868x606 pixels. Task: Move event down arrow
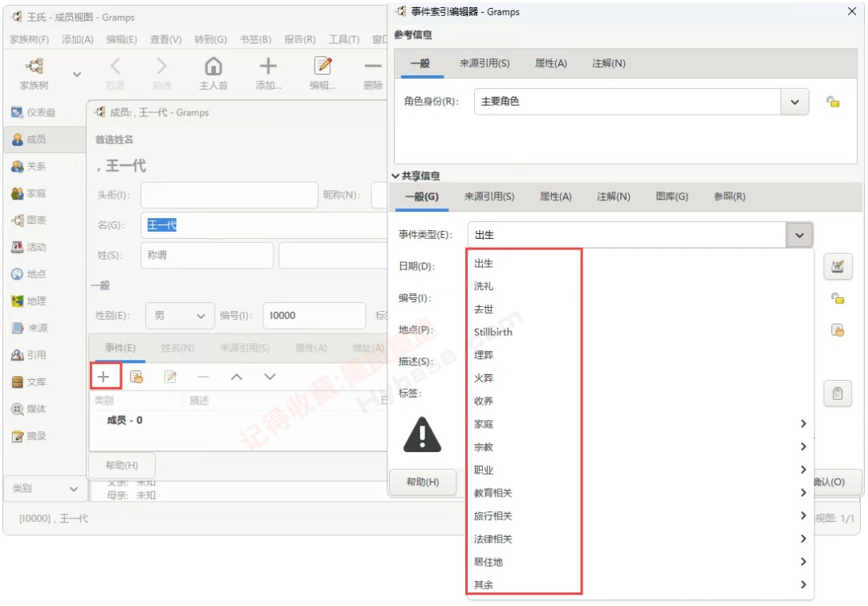click(x=270, y=377)
